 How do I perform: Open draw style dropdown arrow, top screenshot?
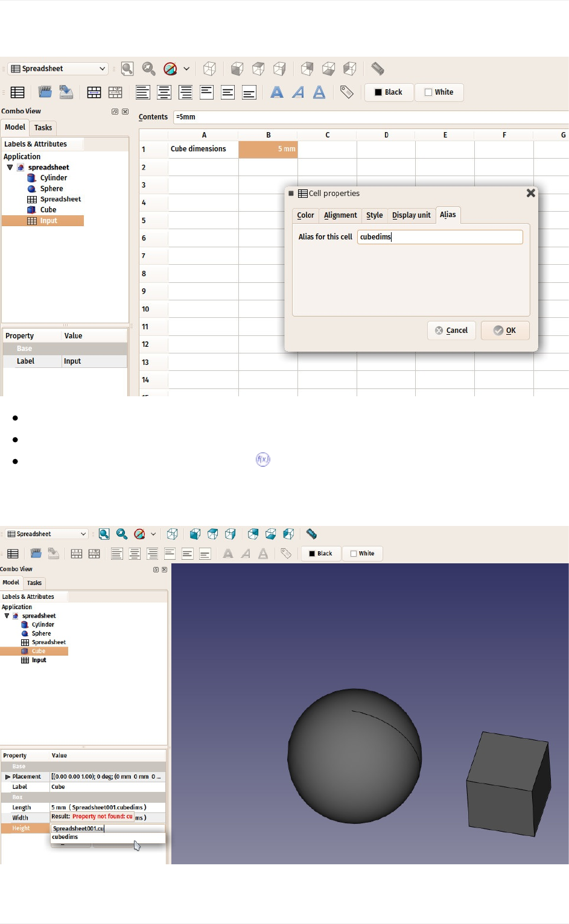186,69
